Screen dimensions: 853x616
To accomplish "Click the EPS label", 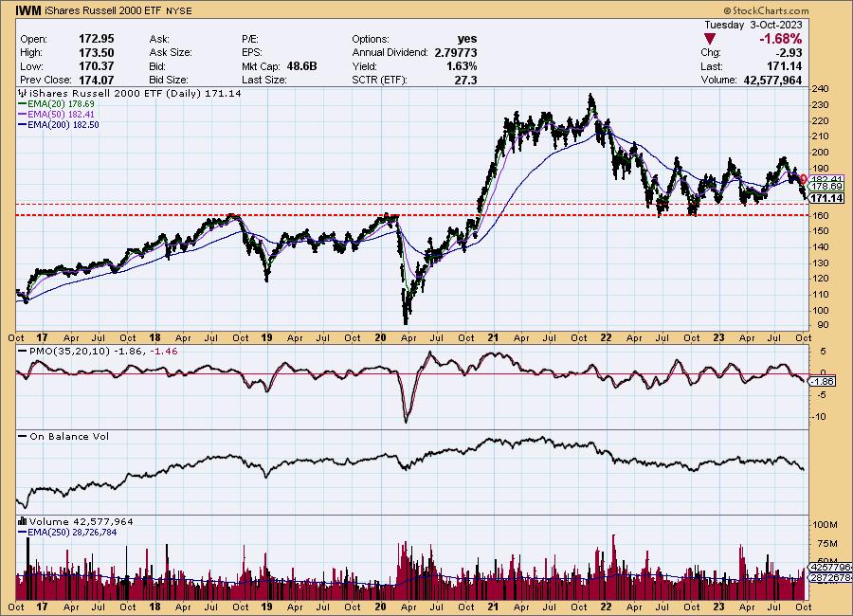I will 252,53.
